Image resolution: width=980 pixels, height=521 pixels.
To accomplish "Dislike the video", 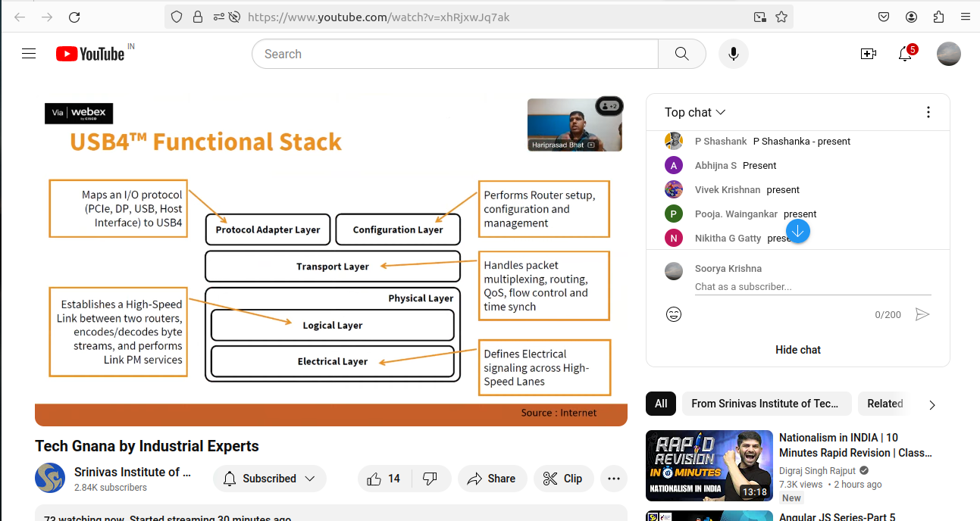I will [x=430, y=479].
